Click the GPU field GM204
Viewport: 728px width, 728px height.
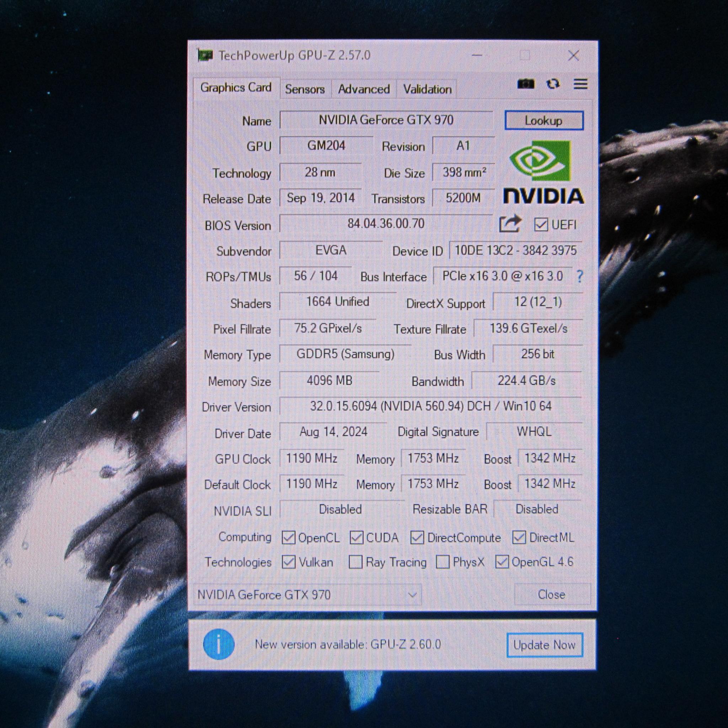(326, 146)
